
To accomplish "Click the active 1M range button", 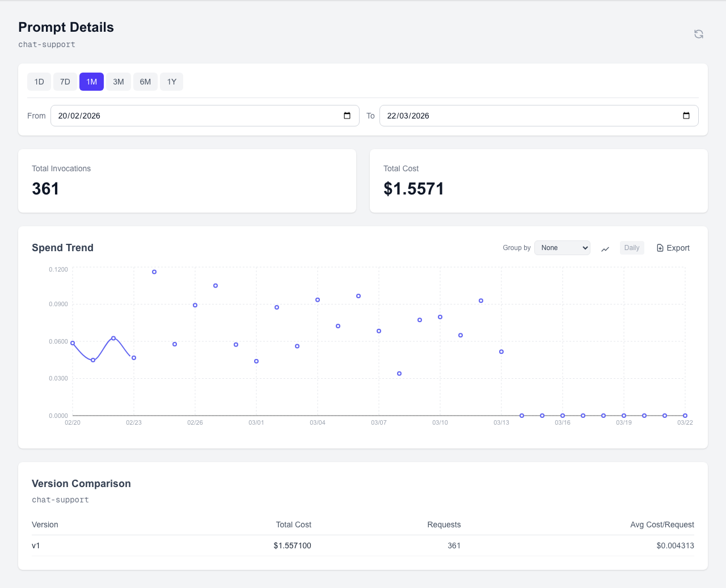I will point(91,82).
